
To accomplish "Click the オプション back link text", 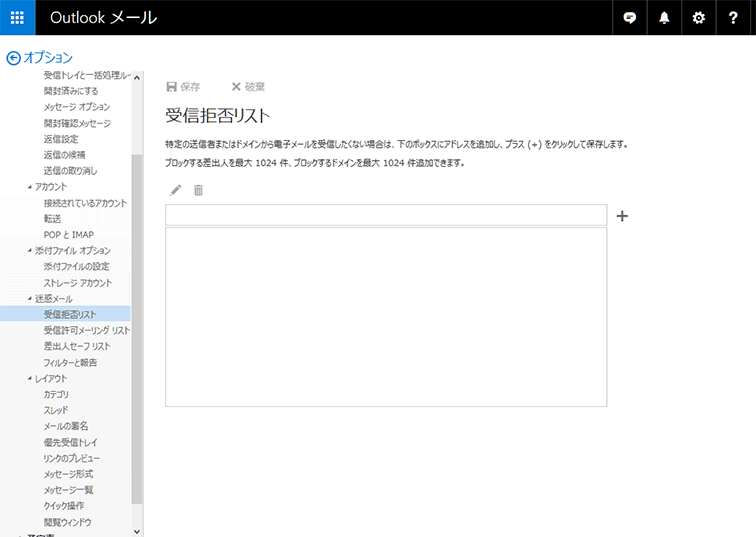I will pos(48,58).
